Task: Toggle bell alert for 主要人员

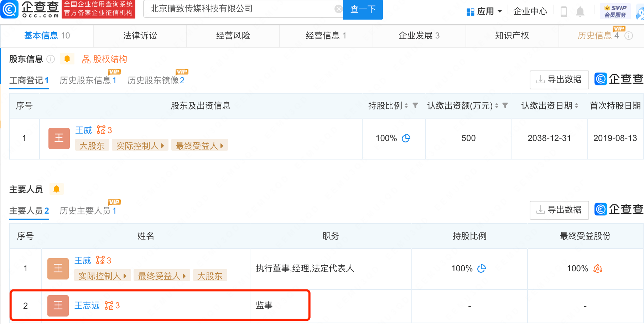Action: tap(56, 189)
